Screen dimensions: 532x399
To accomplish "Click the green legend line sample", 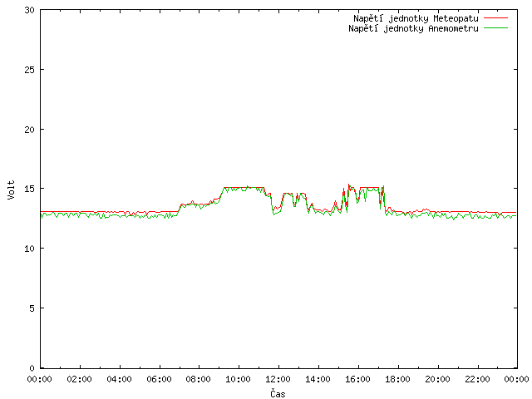I will click(x=495, y=28).
